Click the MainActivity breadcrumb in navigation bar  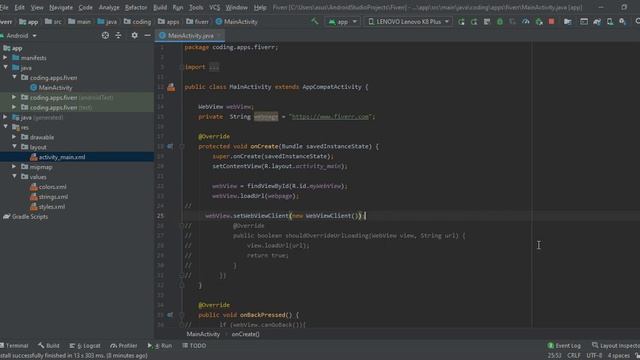(236, 22)
